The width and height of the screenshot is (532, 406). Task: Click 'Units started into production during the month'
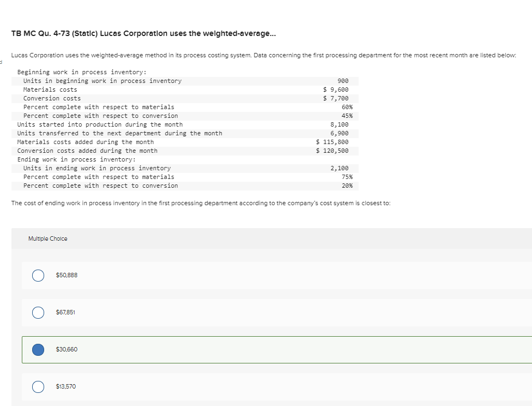point(100,124)
